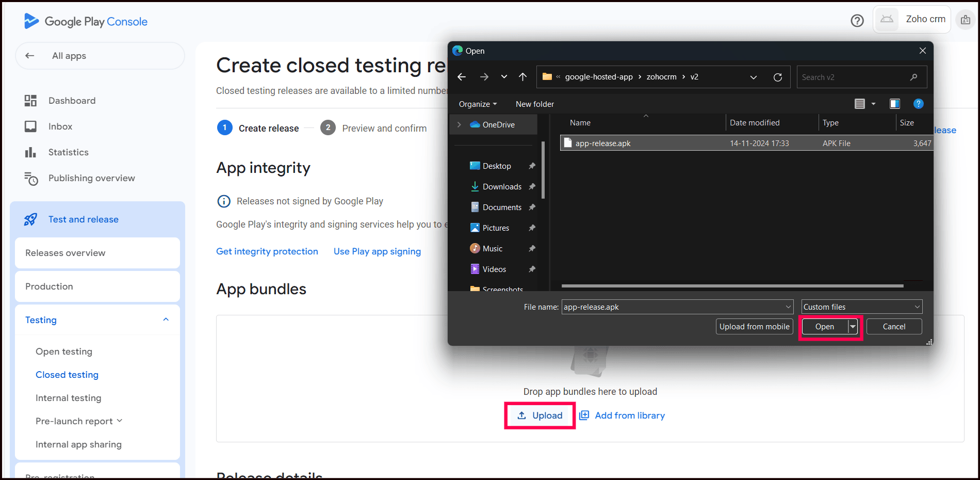
Task: Open Releases overview
Action: coord(97,253)
